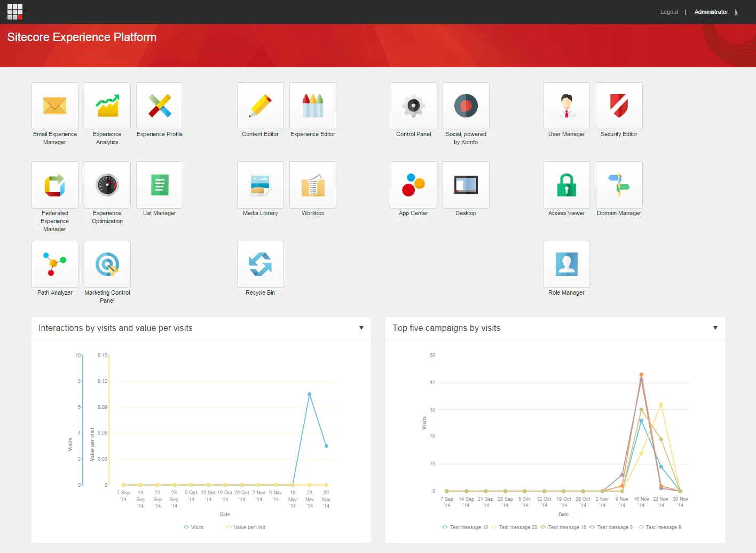
Task: Open the Experience Profile tile
Action: coord(160,106)
